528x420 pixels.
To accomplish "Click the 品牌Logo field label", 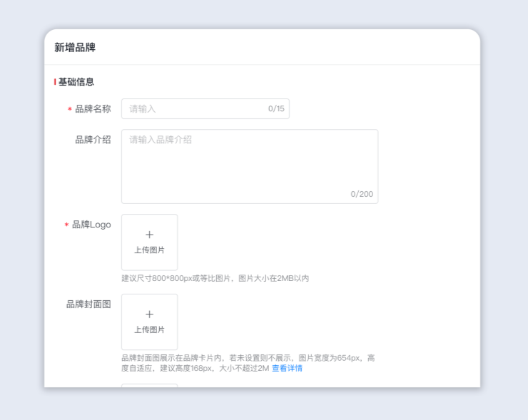I will coord(91,225).
